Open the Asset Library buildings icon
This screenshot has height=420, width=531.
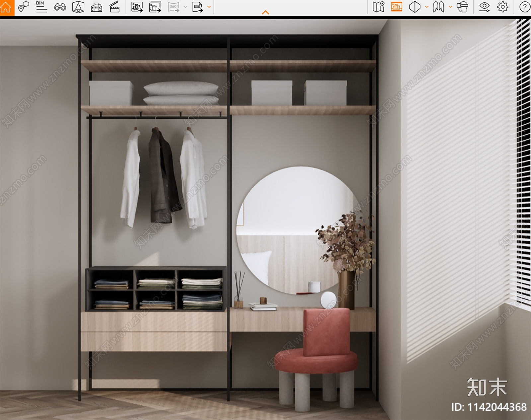point(96,7)
